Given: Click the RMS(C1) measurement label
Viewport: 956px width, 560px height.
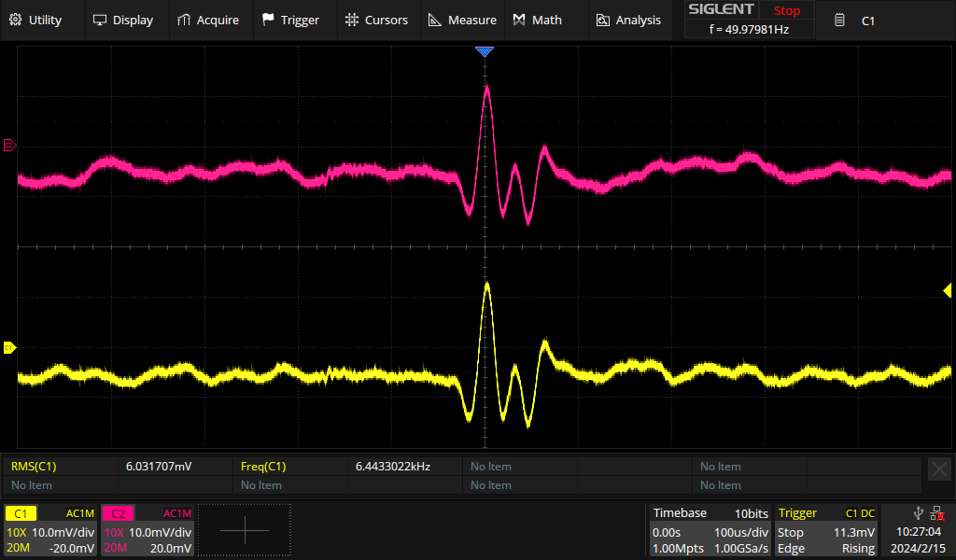Looking at the screenshot, I should 34,466.
